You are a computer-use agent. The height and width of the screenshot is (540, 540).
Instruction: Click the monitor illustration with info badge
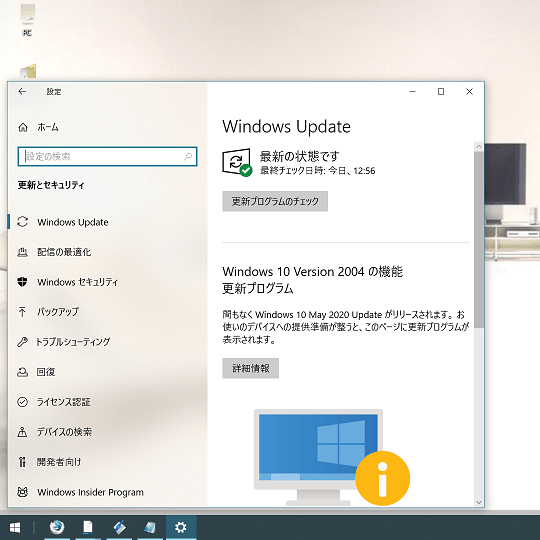(x=332, y=457)
